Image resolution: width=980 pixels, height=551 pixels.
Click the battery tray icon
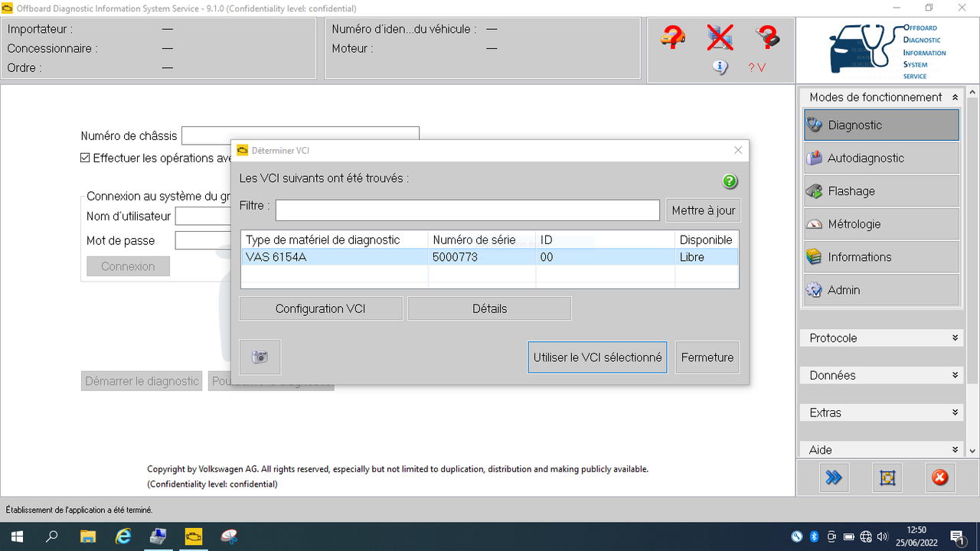[x=848, y=536]
